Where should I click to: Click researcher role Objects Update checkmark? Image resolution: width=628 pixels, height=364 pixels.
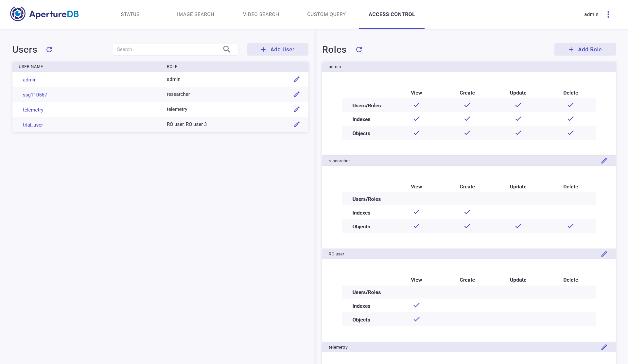tap(518, 226)
